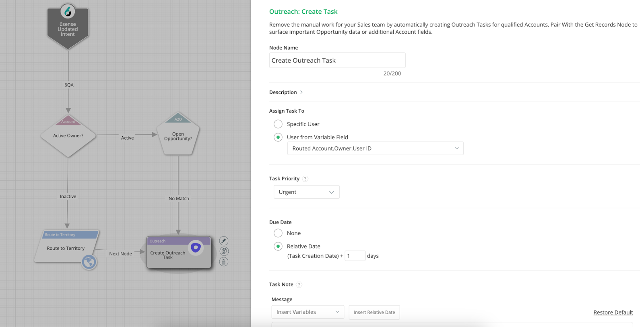Open the Task Priority help question mark
Screen dimensions: 644x327
point(305,179)
